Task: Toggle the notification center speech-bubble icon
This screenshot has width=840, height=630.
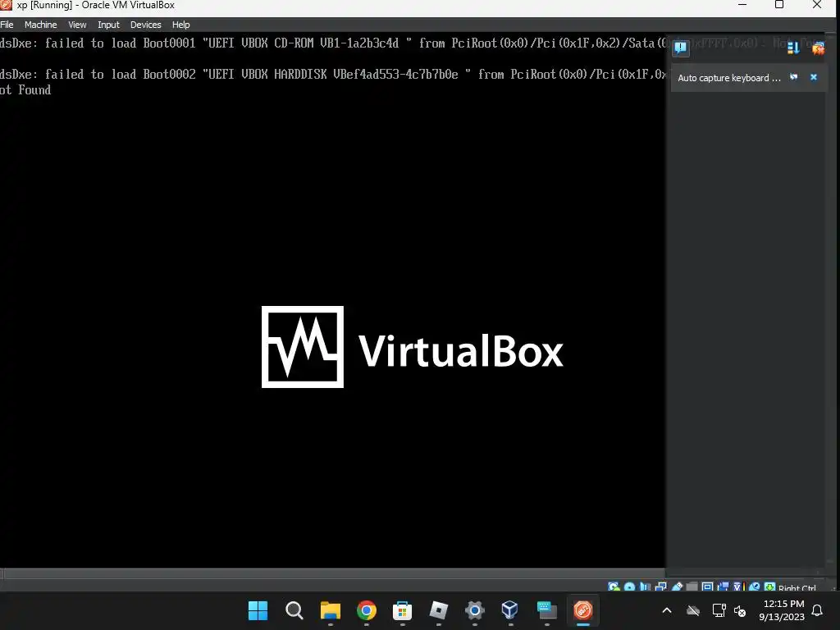Action: coord(680,48)
